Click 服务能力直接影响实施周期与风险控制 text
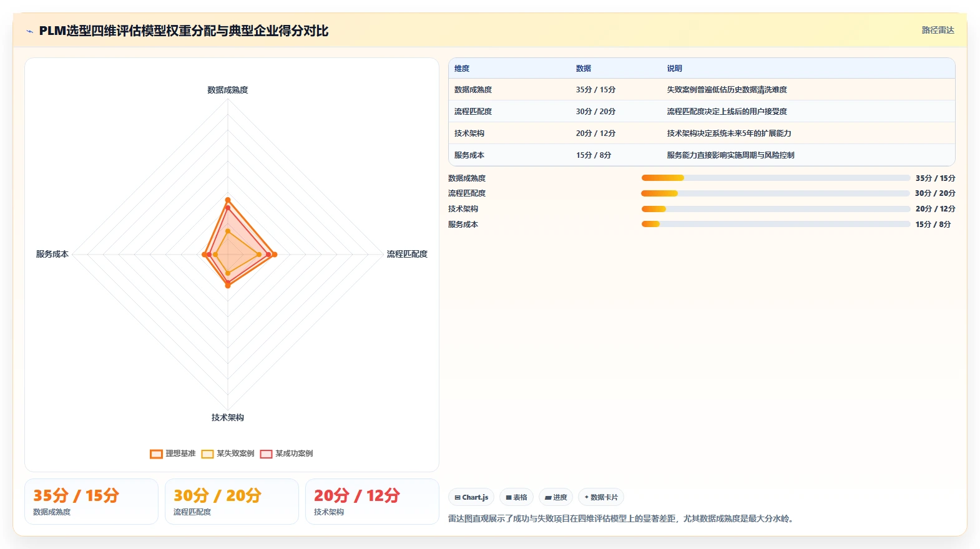This screenshot has height=549, width=980. coord(730,155)
